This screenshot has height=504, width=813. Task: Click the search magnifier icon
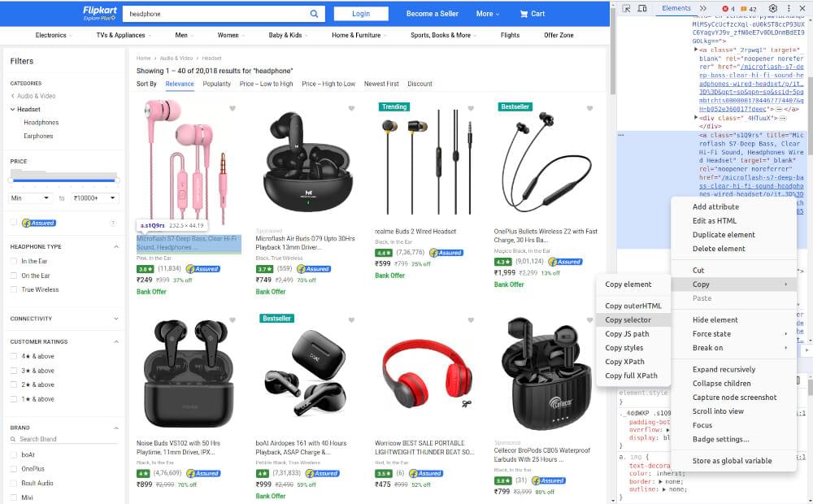click(315, 13)
